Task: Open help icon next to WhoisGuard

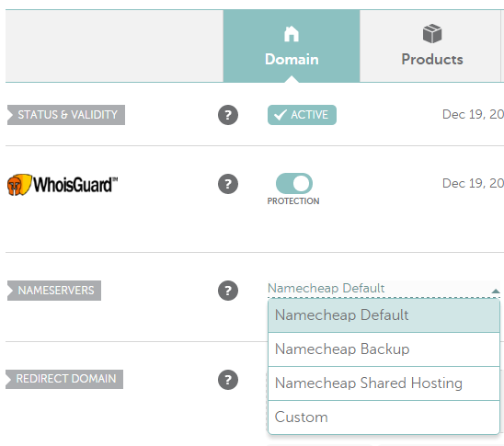Action: tap(228, 184)
